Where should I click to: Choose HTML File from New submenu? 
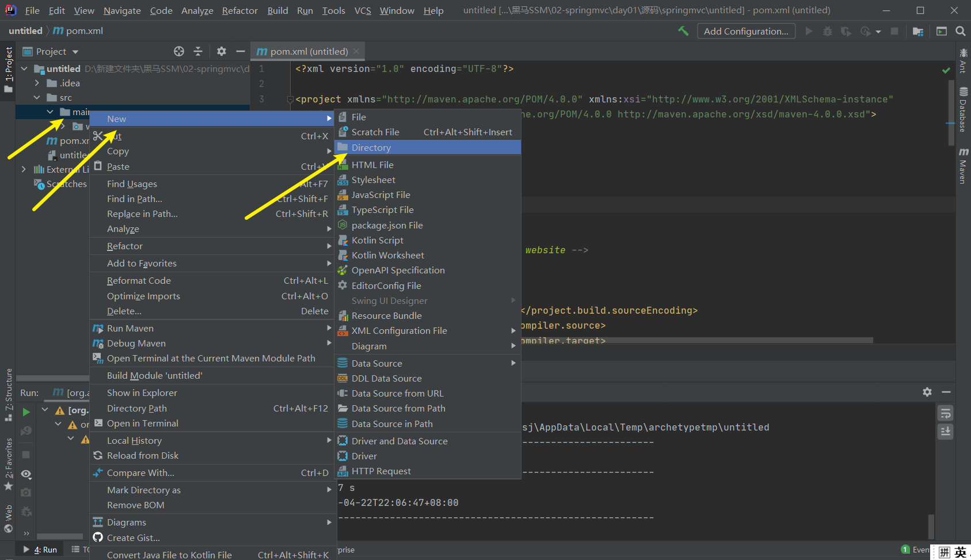pyautogui.click(x=428, y=165)
